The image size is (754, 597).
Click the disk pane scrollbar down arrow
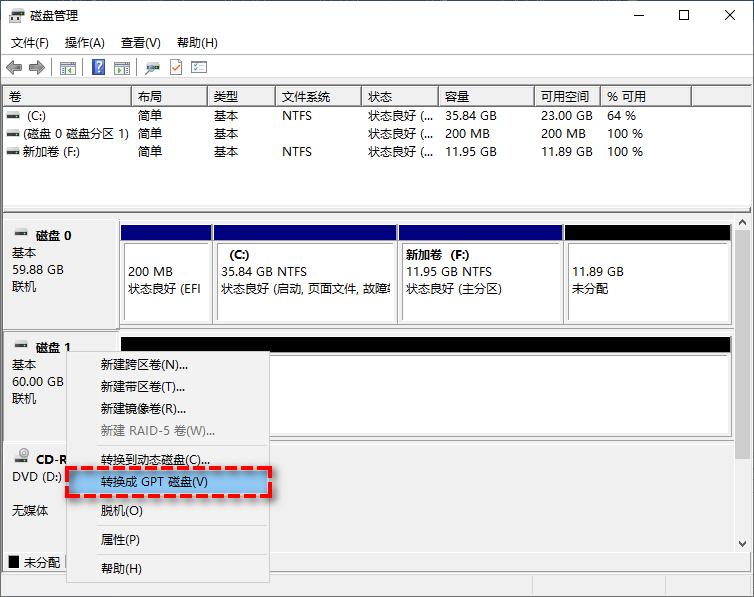click(742, 543)
